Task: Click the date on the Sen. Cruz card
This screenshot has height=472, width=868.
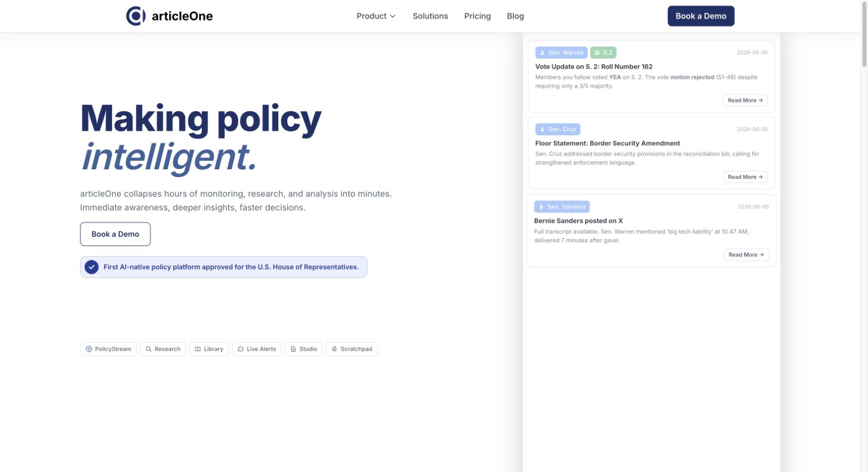Action: click(x=752, y=129)
